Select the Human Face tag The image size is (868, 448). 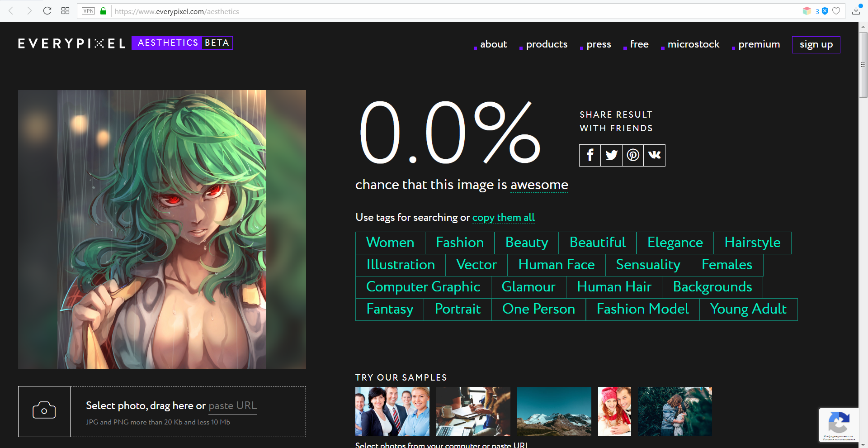tap(557, 265)
